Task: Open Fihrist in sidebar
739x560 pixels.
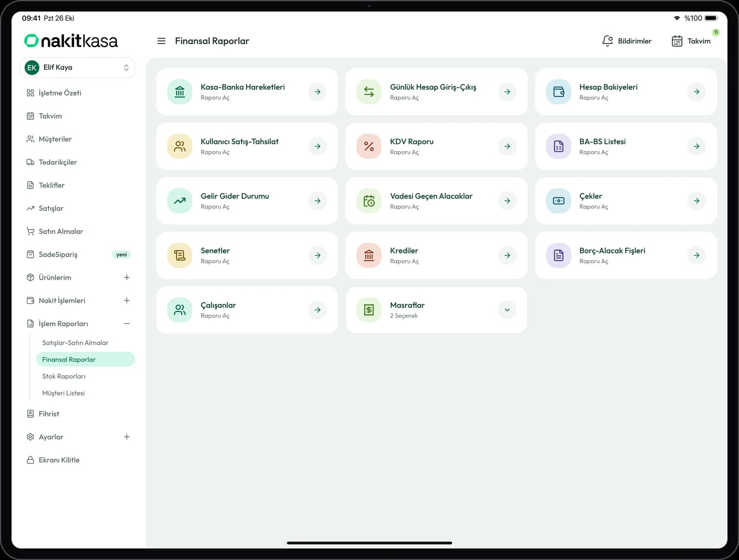Action: pos(78,414)
